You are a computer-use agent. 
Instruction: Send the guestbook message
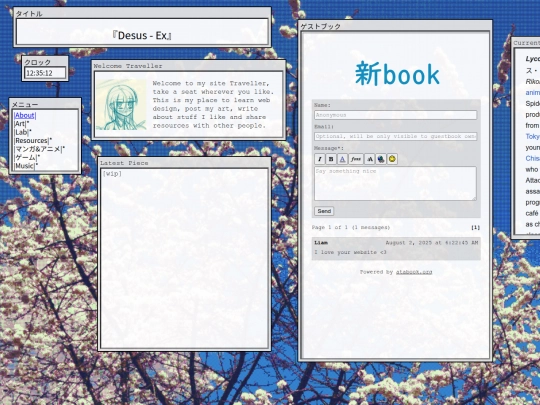(324, 211)
